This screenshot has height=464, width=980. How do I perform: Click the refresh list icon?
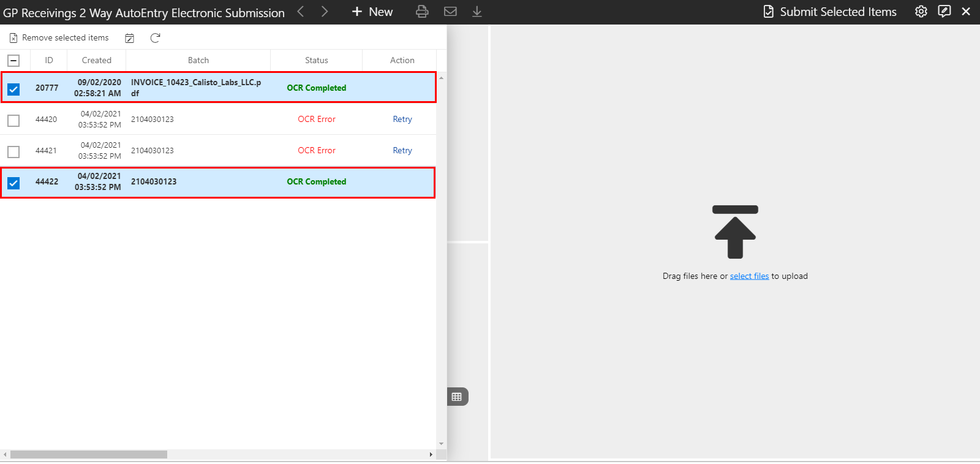pos(155,38)
